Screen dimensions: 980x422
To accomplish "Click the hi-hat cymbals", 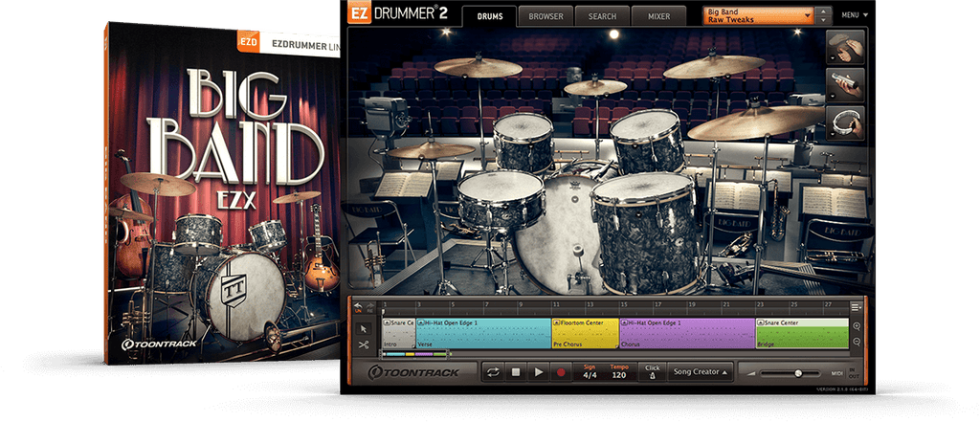I will tap(431, 150).
